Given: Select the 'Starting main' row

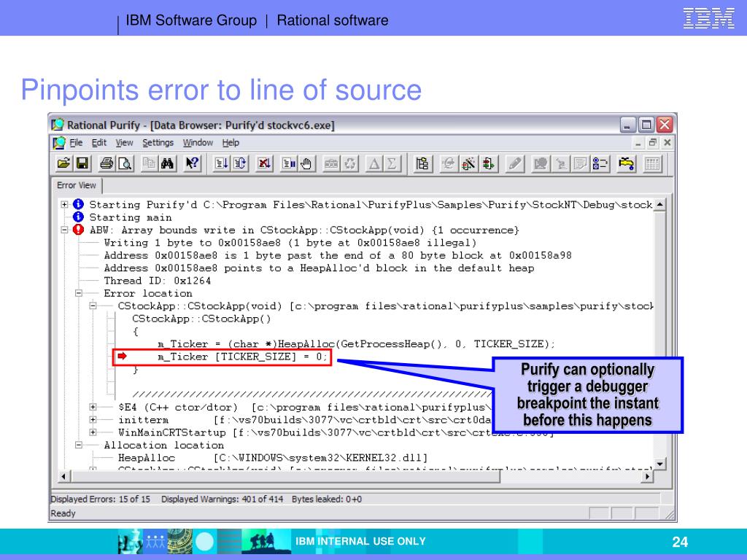Looking at the screenshot, I should (x=131, y=217).
